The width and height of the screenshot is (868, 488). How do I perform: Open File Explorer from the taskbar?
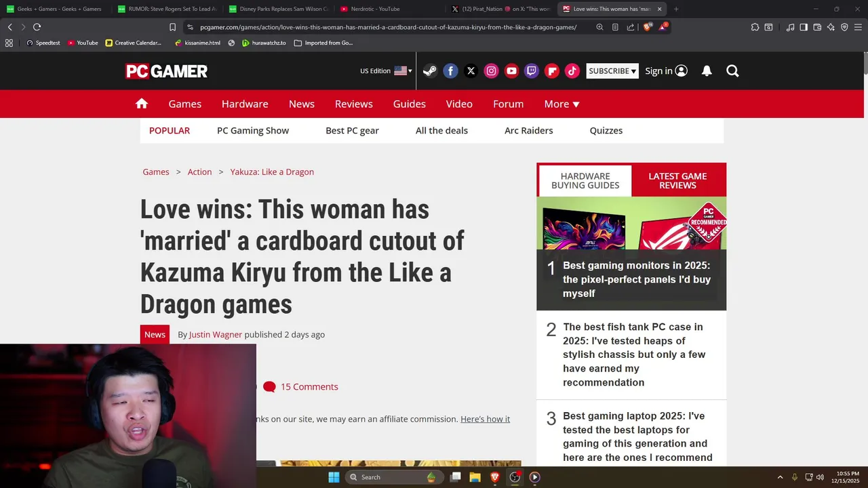coord(475,477)
